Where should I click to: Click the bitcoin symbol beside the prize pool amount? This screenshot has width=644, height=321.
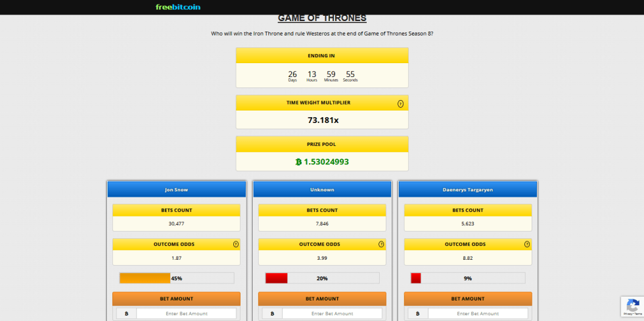(x=298, y=162)
